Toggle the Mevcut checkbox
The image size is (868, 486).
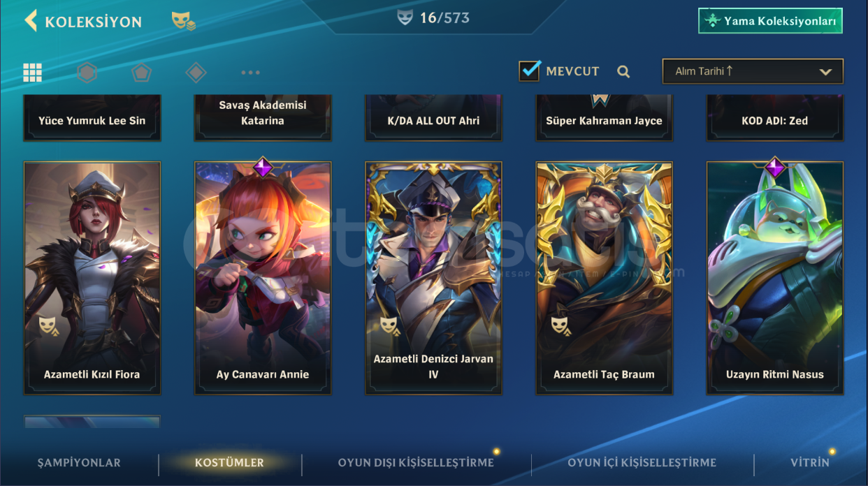[530, 71]
